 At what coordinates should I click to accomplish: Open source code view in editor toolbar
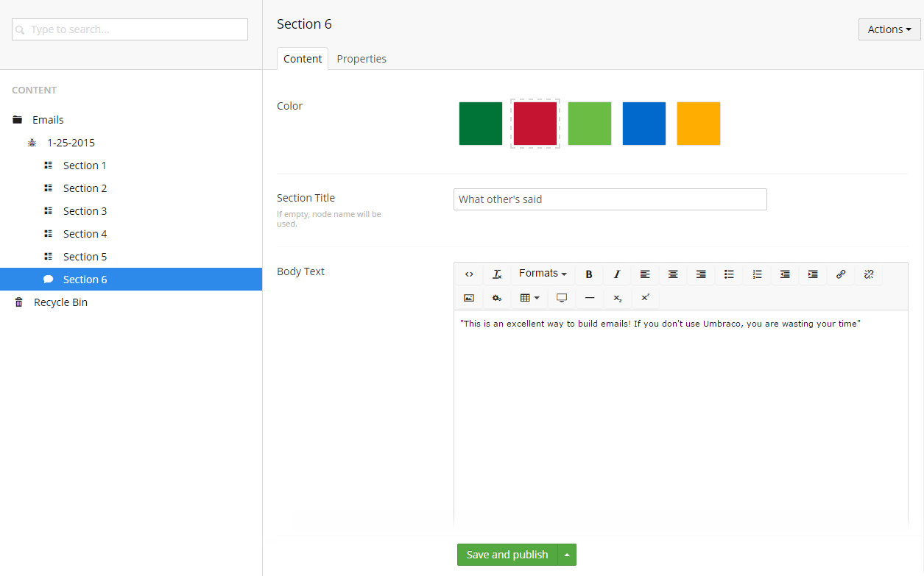(469, 274)
